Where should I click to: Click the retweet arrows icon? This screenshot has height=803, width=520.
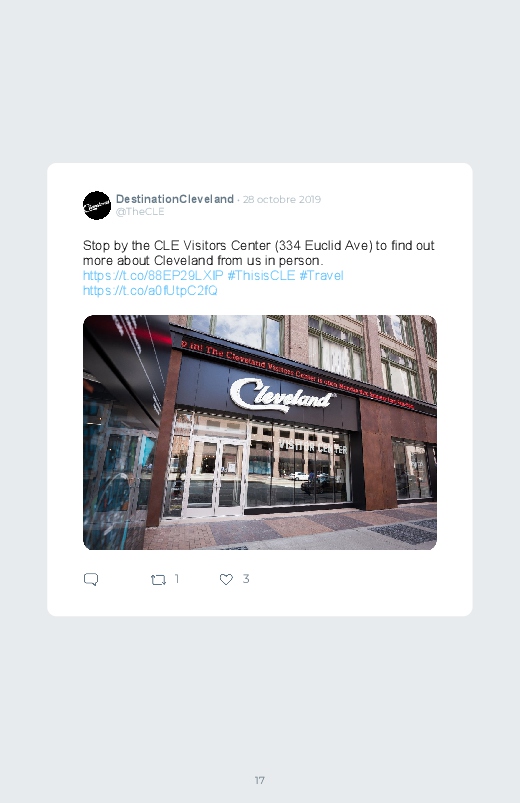[158, 580]
